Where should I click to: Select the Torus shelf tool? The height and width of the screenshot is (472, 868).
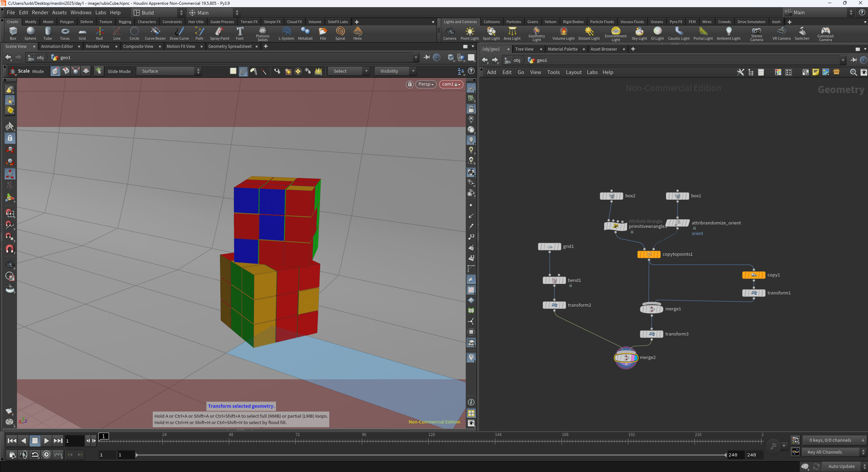[64, 33]
